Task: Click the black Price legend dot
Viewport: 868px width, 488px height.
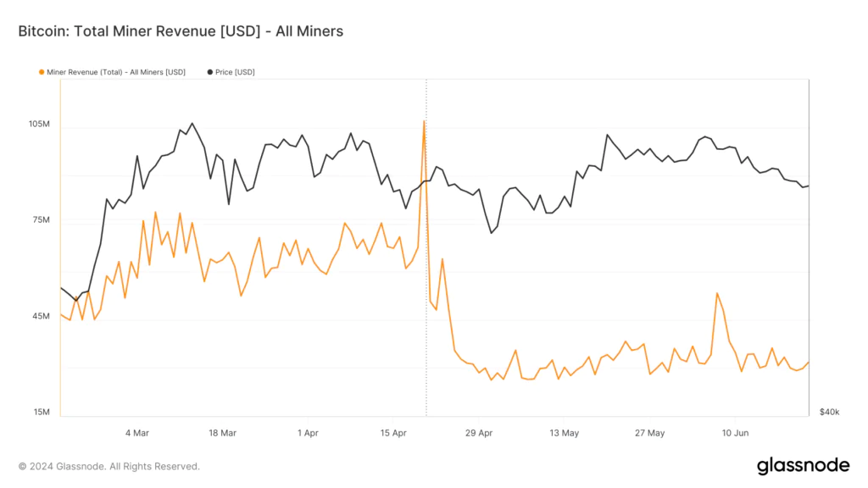Action: pos(210,72)
